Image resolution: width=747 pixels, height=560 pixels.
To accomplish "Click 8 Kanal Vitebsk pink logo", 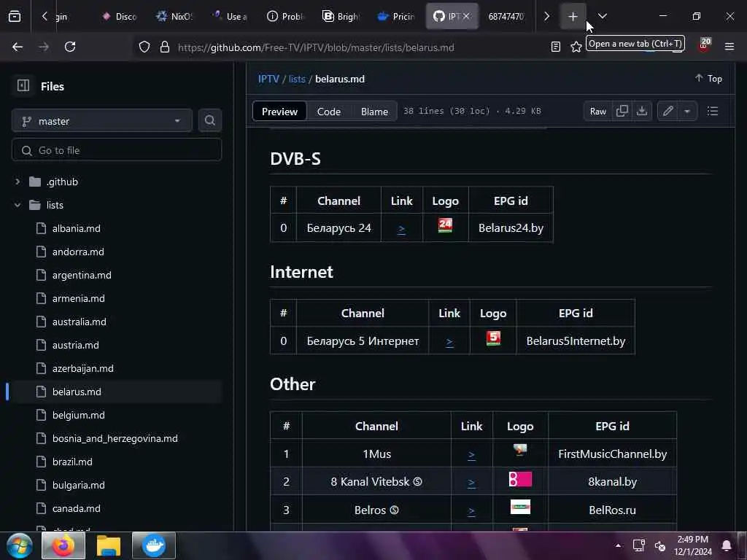I will click(x=519, y=479).
